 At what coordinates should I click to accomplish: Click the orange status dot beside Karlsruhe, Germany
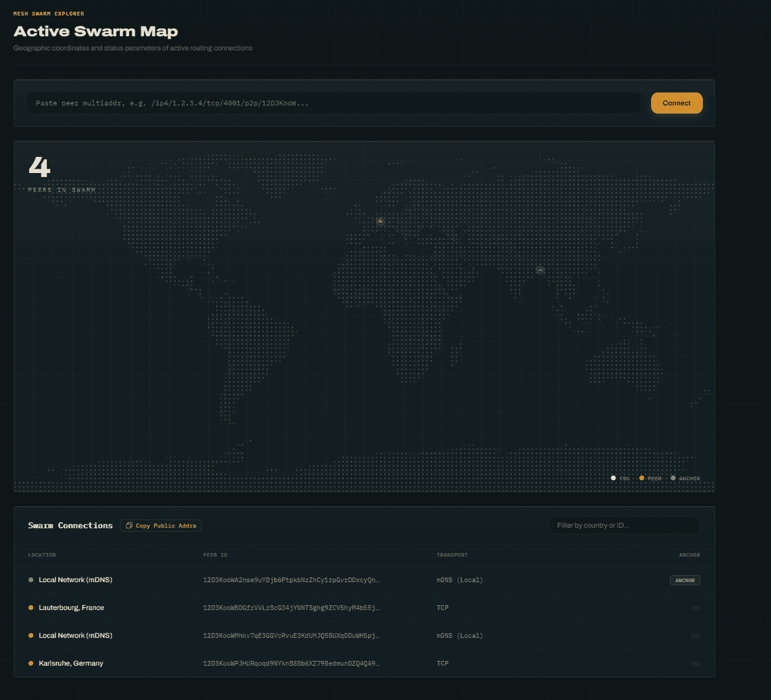point(31,663)
